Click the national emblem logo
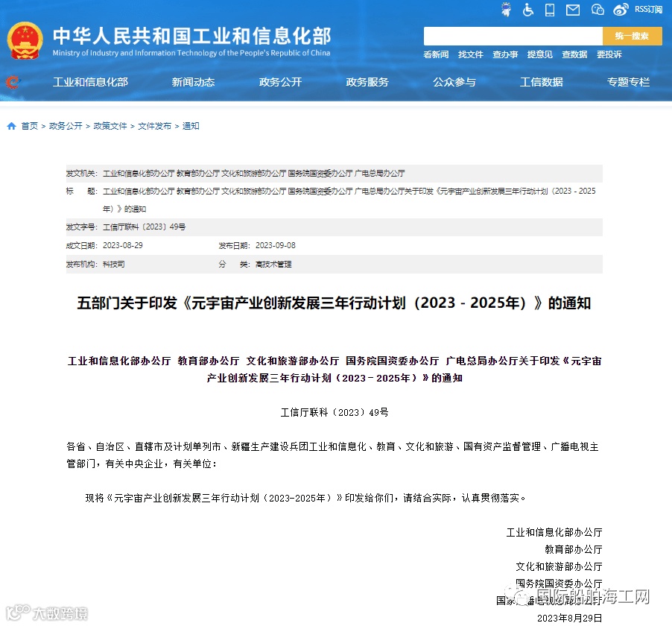Image resolution: width=672 pixels, height=626 pixels. click(25, 41)
